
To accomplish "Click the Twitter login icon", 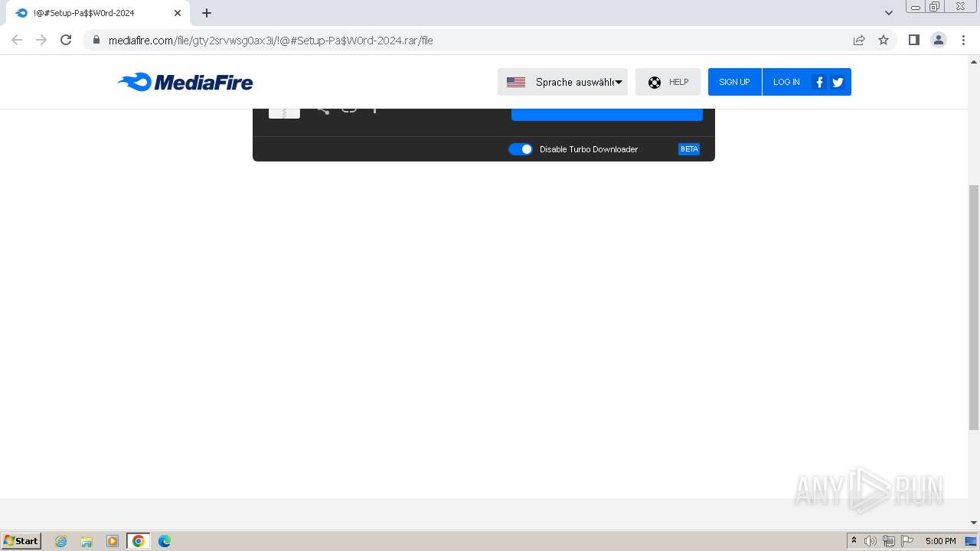I will [x=838, y=82].
